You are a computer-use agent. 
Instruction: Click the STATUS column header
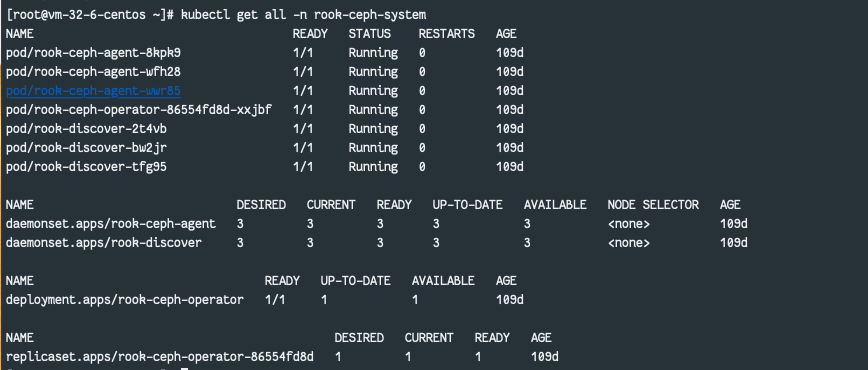[x=370, y=34]
